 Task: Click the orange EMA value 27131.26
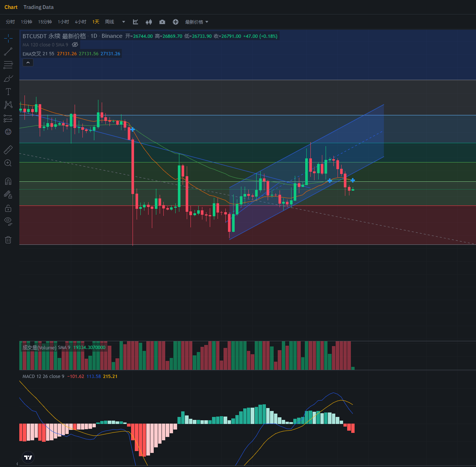[x=67, y=54]
